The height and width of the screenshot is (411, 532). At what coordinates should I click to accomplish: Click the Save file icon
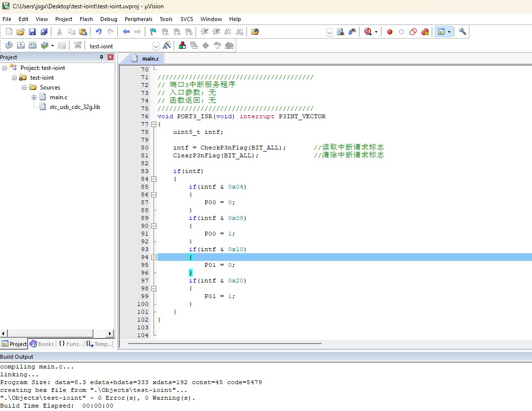[x=32, y=32]
